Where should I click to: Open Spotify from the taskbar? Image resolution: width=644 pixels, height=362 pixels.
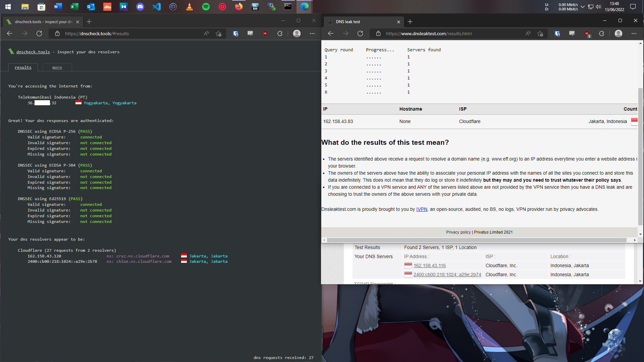click(206, 7)
